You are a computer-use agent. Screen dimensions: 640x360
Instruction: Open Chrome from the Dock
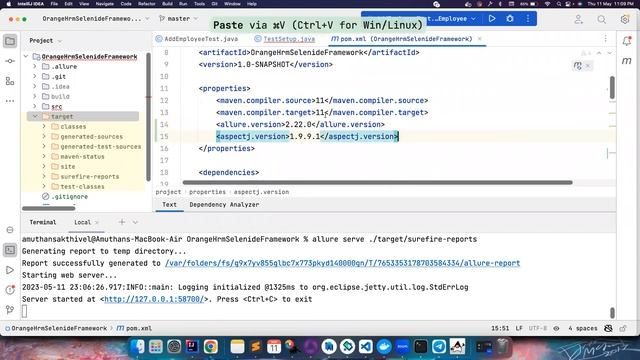coord(211,347)
